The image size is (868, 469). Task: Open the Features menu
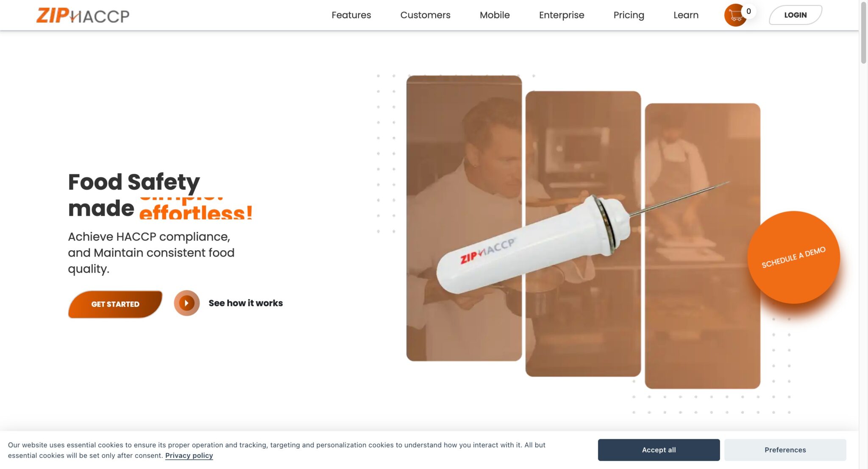[x=351, y=15]
